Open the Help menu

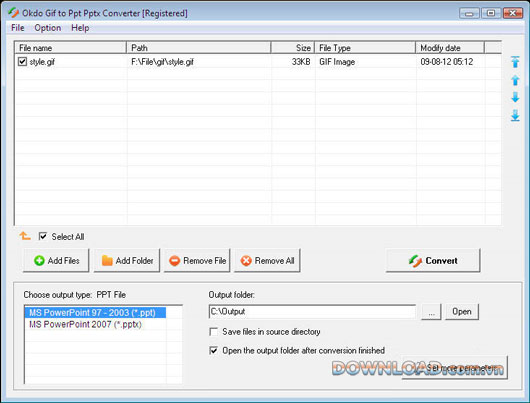click(80, 28)
